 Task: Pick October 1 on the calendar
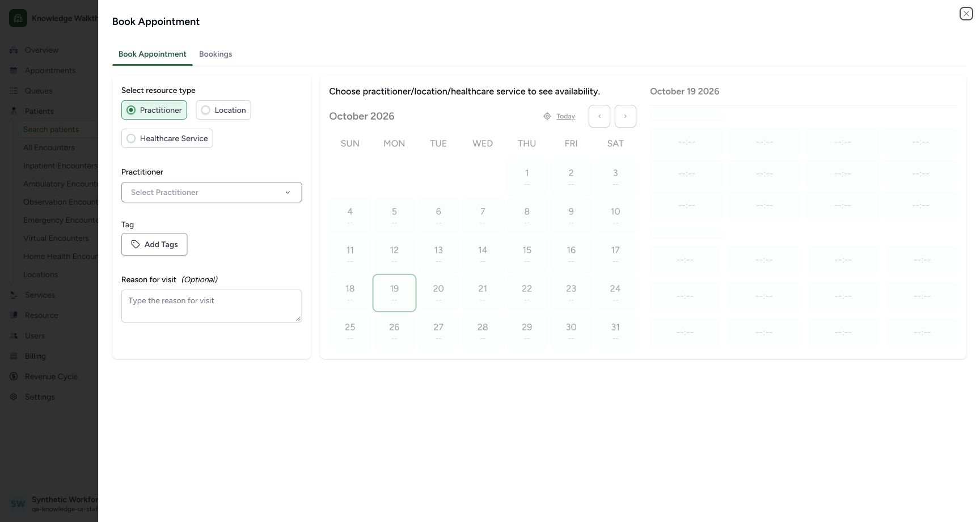527,177
